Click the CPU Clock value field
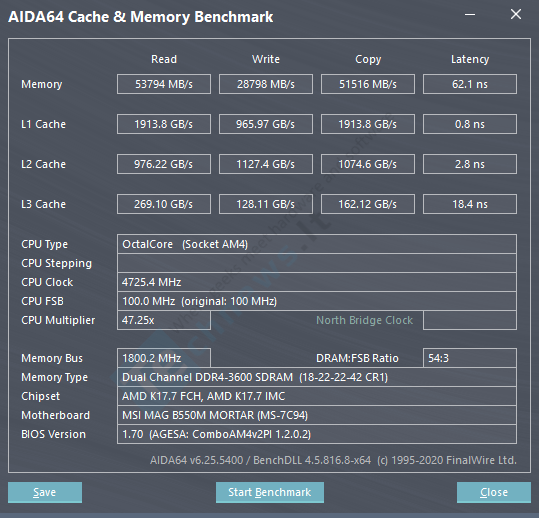This screenshot has width=539, height=518. click(x=317, y=282)
